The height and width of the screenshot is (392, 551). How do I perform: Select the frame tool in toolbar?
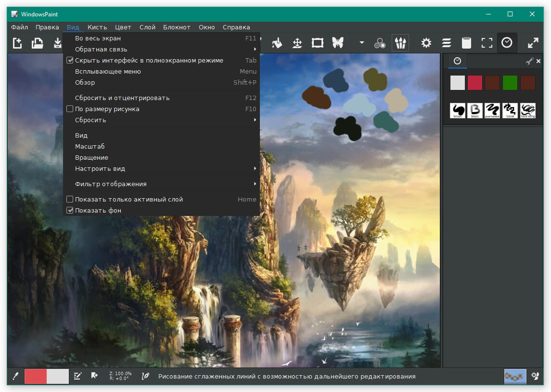[317, 43]
